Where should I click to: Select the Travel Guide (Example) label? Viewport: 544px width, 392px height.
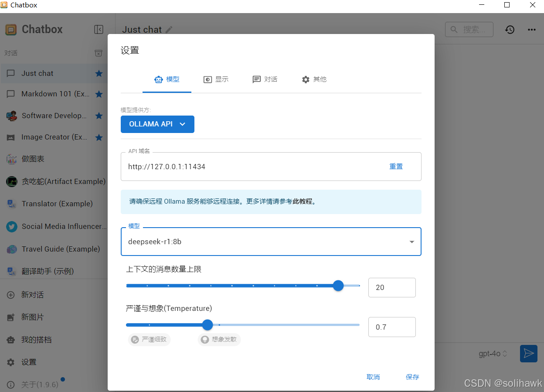[x=61, y=249]
